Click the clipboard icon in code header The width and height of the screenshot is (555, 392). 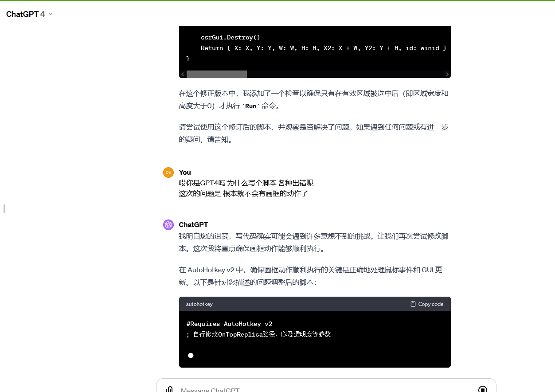(413, 304)
